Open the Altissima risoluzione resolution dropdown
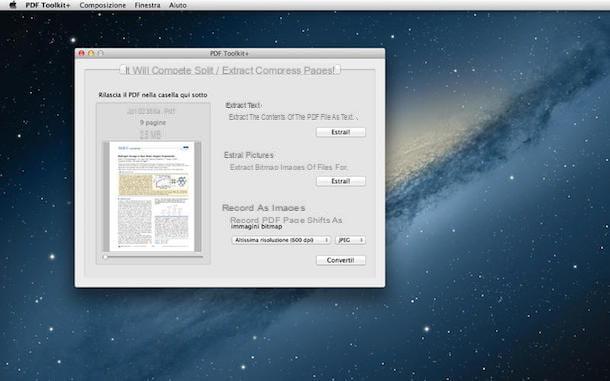Screen dimensions: 610x381 click(281, 240)
